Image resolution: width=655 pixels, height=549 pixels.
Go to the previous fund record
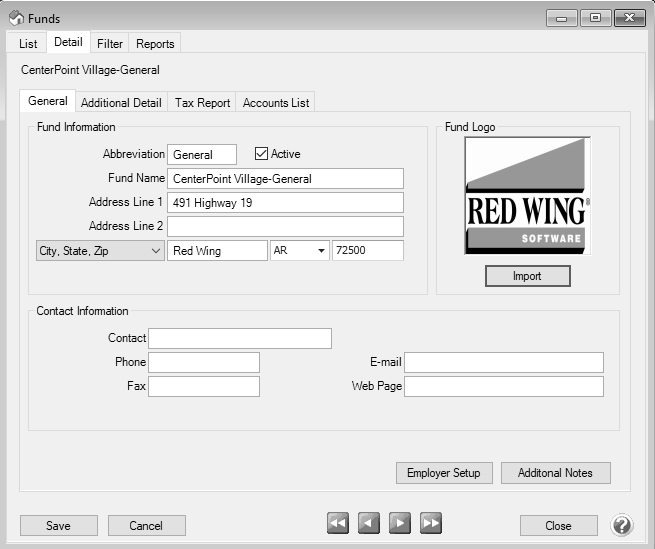(369, 524)
